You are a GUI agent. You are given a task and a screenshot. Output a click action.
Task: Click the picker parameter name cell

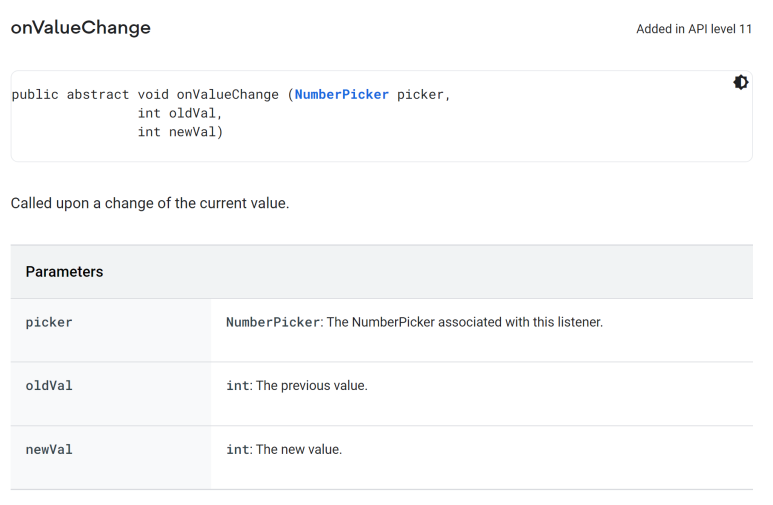(111, 330)
